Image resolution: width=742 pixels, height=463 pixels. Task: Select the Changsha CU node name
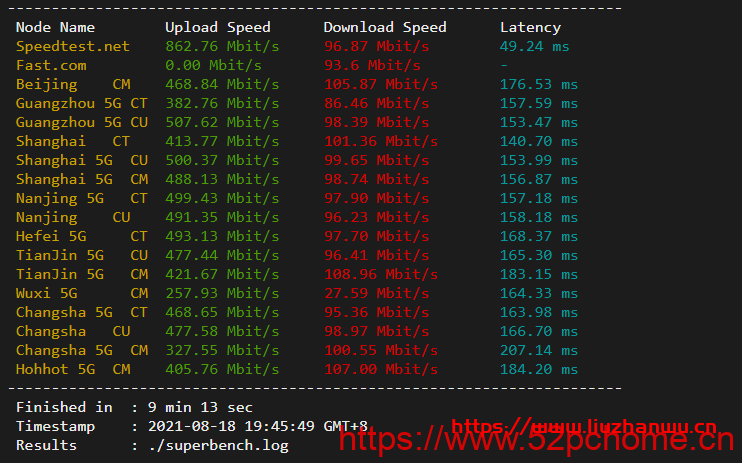pyautogui.click(x=73, y=331)
